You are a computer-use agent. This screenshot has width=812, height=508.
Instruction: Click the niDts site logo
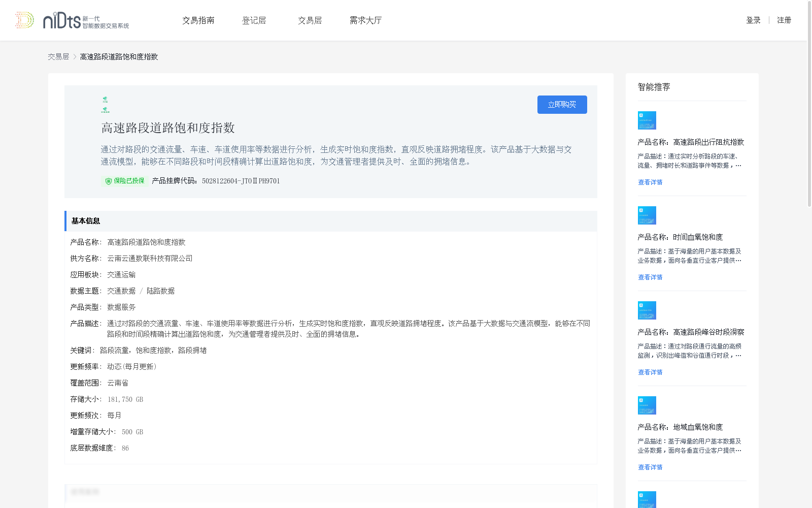tap(72, 20)
